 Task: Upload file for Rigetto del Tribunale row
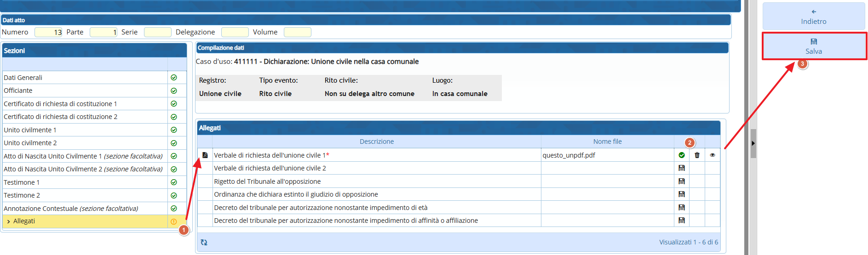click(x=681, y=181)
